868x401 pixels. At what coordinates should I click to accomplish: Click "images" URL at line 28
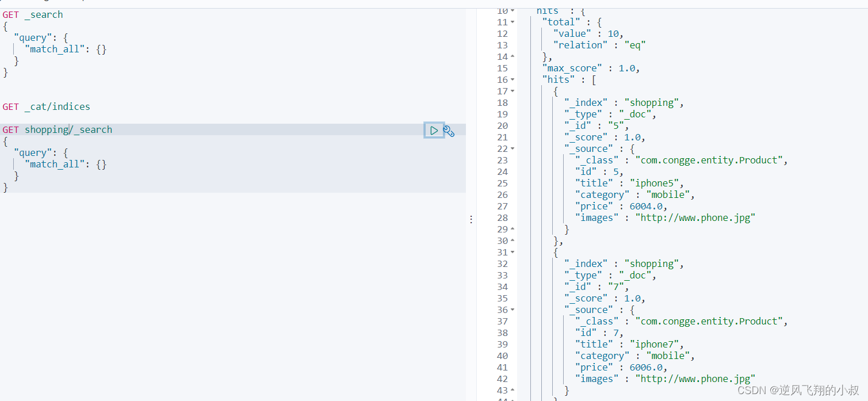click(695, 218)
